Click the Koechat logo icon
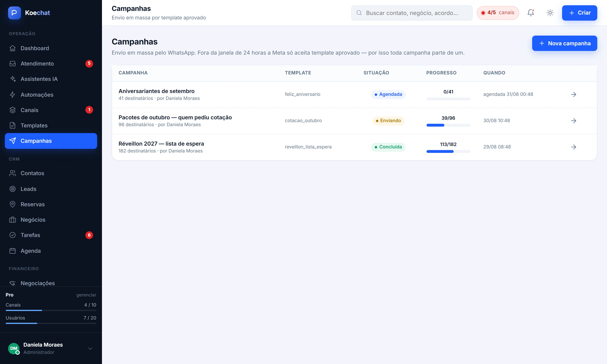The image size is (607, 364). pos(14,13)
